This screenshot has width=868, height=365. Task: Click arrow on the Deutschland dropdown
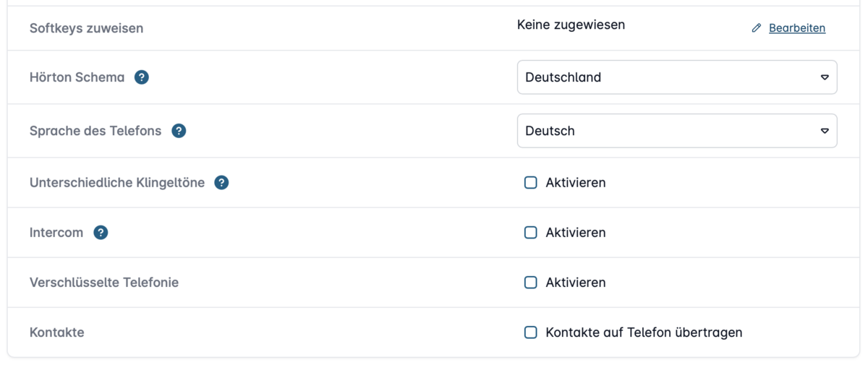coord(825,77)
